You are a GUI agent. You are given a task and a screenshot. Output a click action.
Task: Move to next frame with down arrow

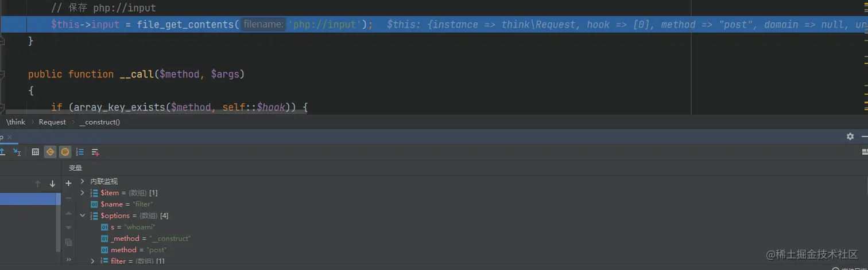coord(52,184)
